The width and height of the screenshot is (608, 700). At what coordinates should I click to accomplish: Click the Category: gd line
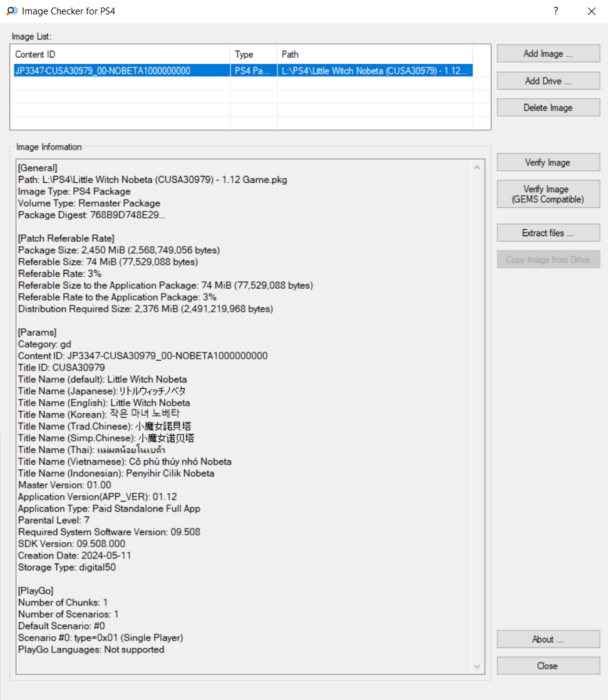pos(44,344)
